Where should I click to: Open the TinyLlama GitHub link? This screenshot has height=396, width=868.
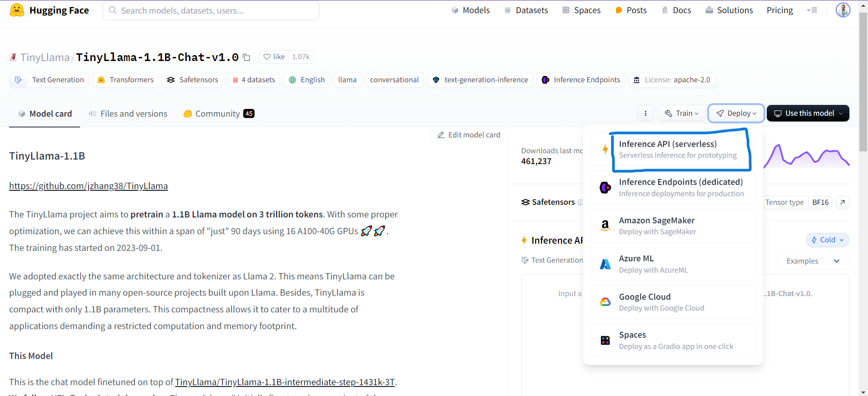point(89,186)
